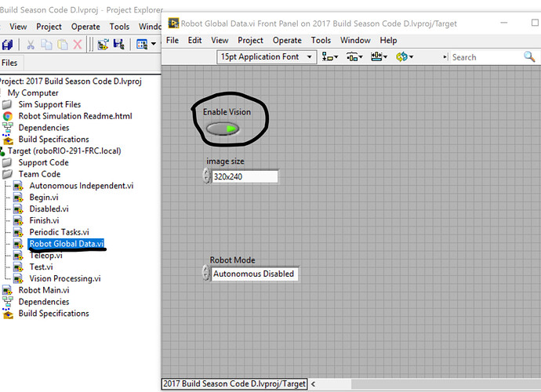Select My Computer in the project tree

click(x=33, y=93)
